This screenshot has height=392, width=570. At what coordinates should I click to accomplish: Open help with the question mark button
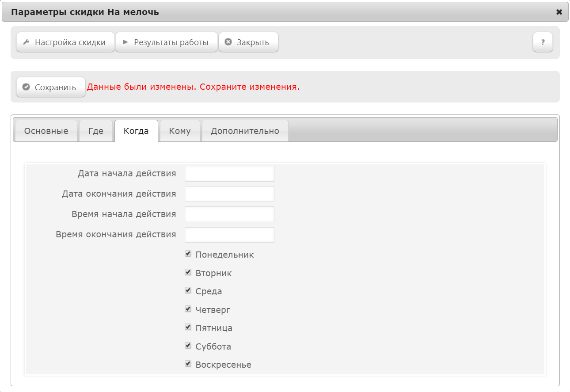pyautogui.click(x=543, y=42)
